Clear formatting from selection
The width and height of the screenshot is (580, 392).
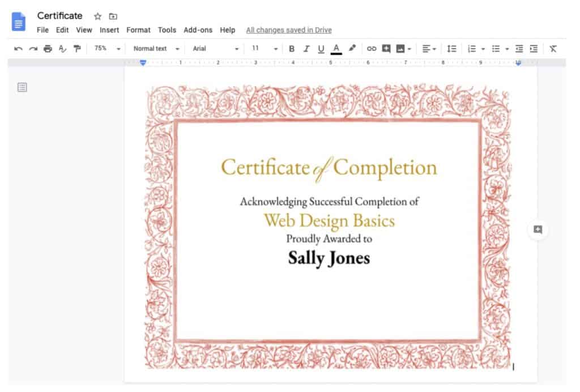[x=553, y=49]
